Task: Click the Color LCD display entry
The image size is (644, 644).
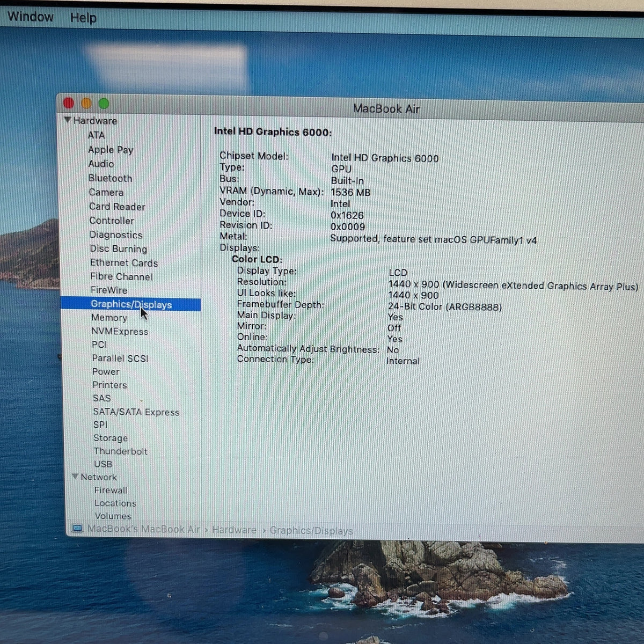Action: click(x=257, y=259)
